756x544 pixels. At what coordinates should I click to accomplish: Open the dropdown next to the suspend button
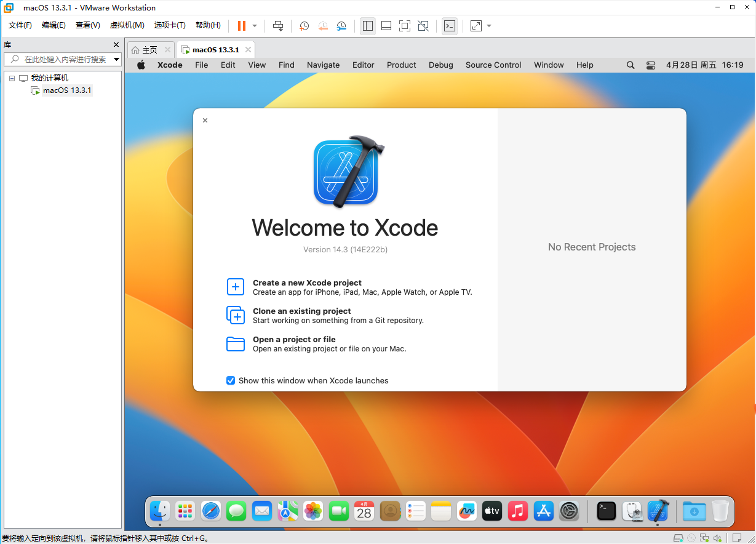[x=253, y=26]
